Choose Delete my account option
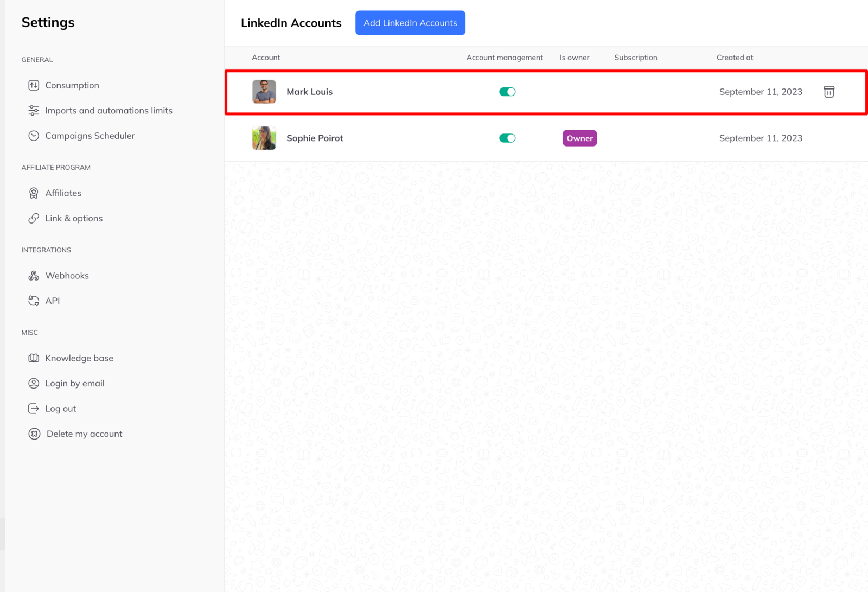 pyautogui.click(x=85, y=434)
